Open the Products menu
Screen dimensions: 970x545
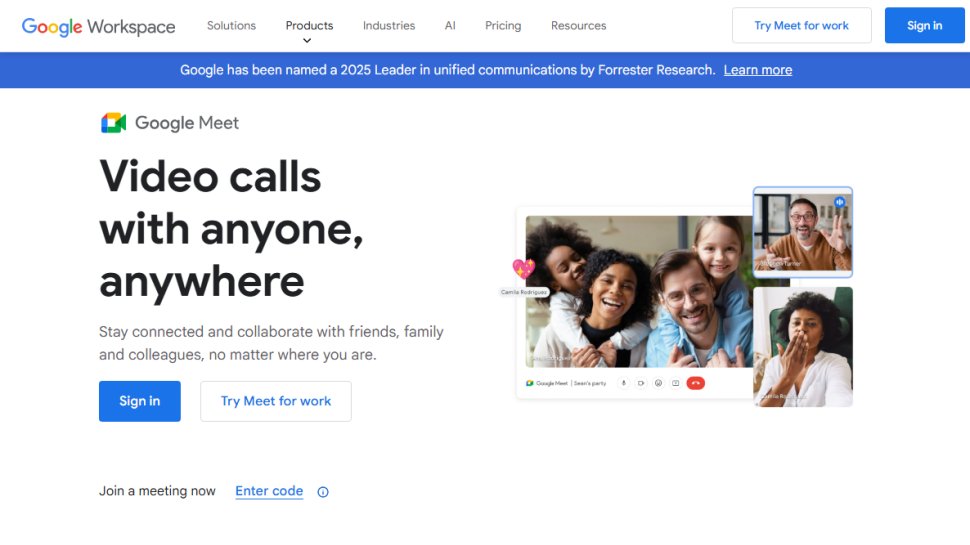[x=309, y=25]
